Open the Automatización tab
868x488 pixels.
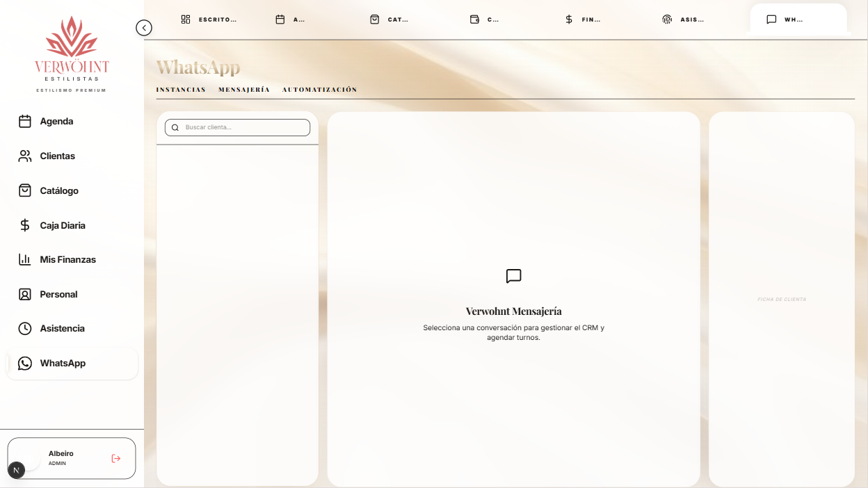[319, 90]
